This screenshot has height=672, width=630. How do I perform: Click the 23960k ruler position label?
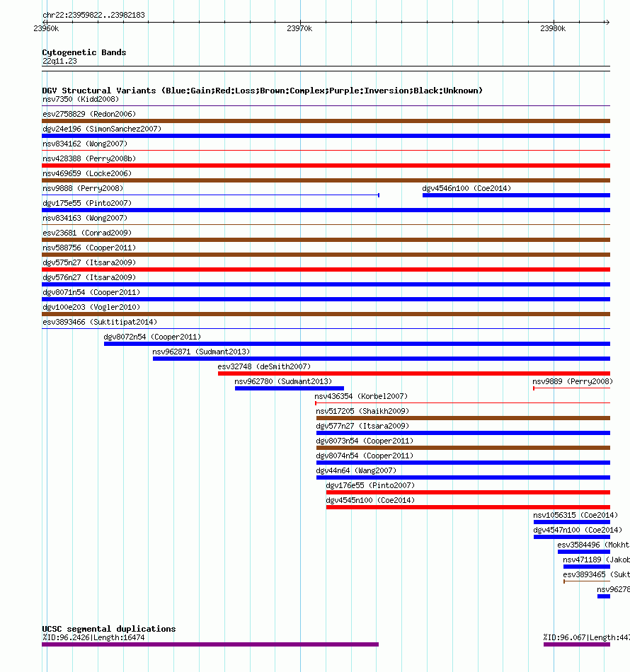click(46, 29)
